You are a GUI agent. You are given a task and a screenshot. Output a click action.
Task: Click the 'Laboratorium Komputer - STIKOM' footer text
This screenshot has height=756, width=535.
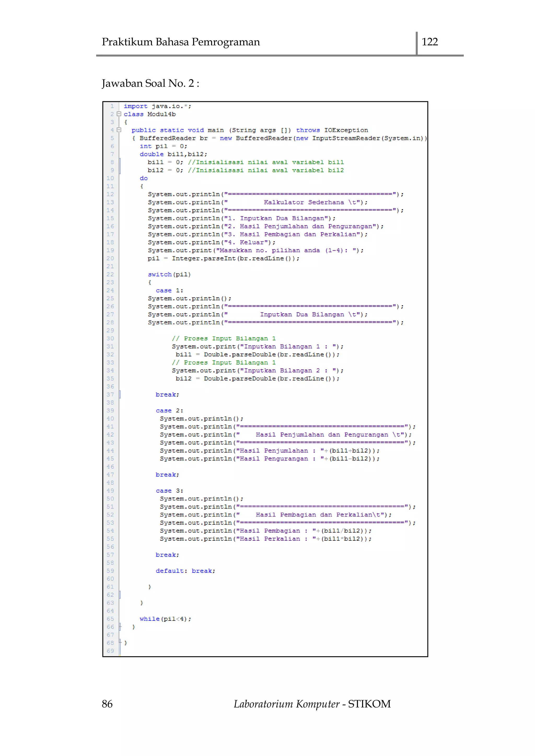[312, 704]
